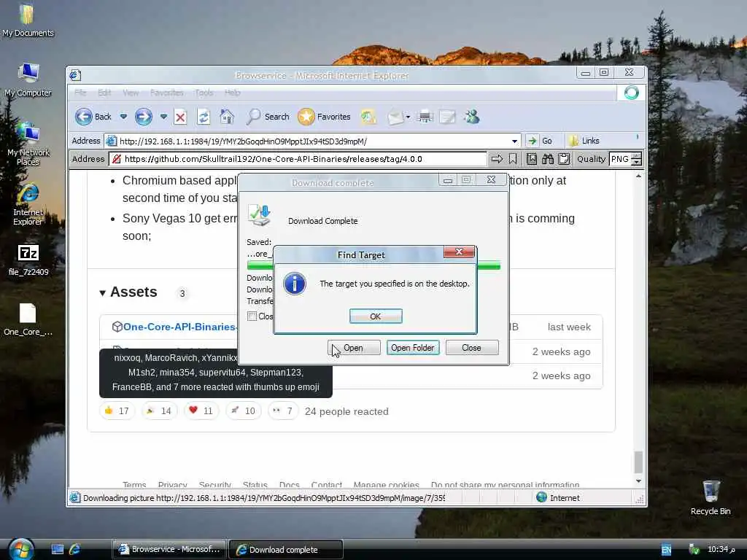
Task: Click the Quality stepper arrows
Action: coord(636,159)
